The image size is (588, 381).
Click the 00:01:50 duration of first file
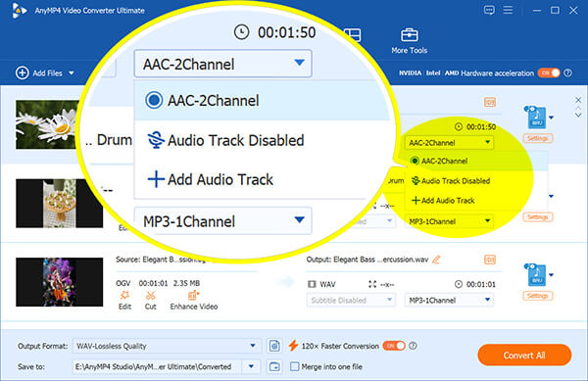pos(481,127)
